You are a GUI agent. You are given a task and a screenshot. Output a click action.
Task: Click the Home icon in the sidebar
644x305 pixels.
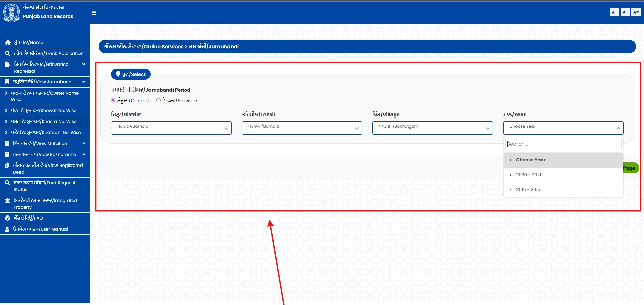pyautogui.click(x=7, y=42)
